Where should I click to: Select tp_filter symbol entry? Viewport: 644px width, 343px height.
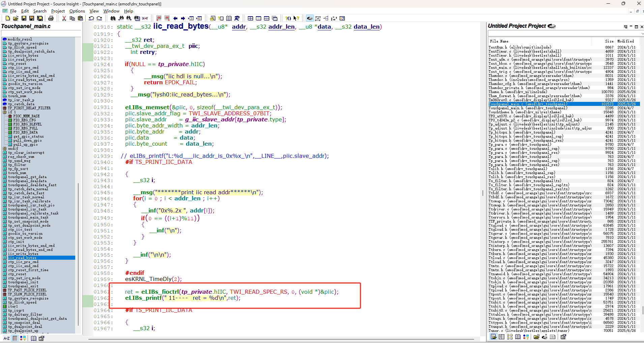point(17,165)
